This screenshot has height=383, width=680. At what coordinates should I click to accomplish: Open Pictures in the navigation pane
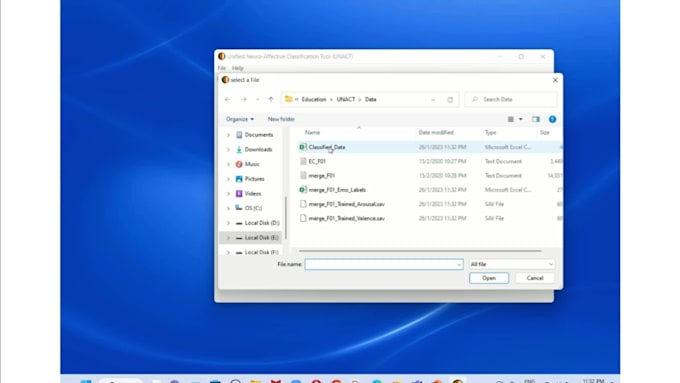[x=250, y=179]
